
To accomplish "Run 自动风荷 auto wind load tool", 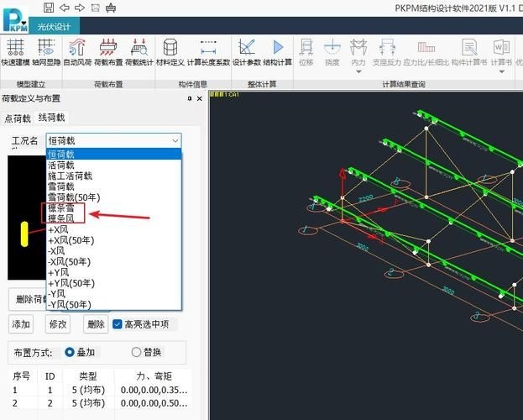I will (77, 52).
